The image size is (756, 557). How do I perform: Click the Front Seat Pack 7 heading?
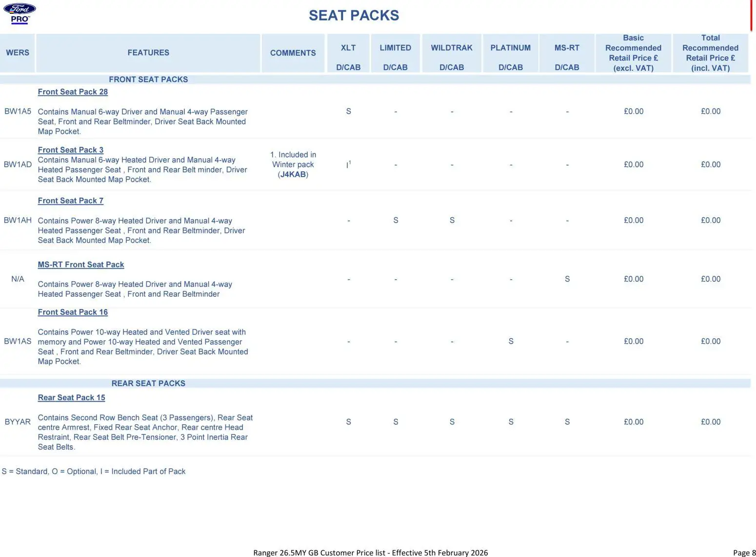click(x=71, y=201)
